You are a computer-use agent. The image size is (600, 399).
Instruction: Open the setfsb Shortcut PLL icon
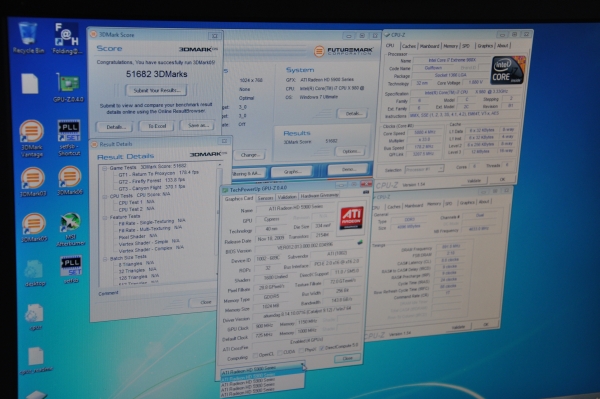69,138
